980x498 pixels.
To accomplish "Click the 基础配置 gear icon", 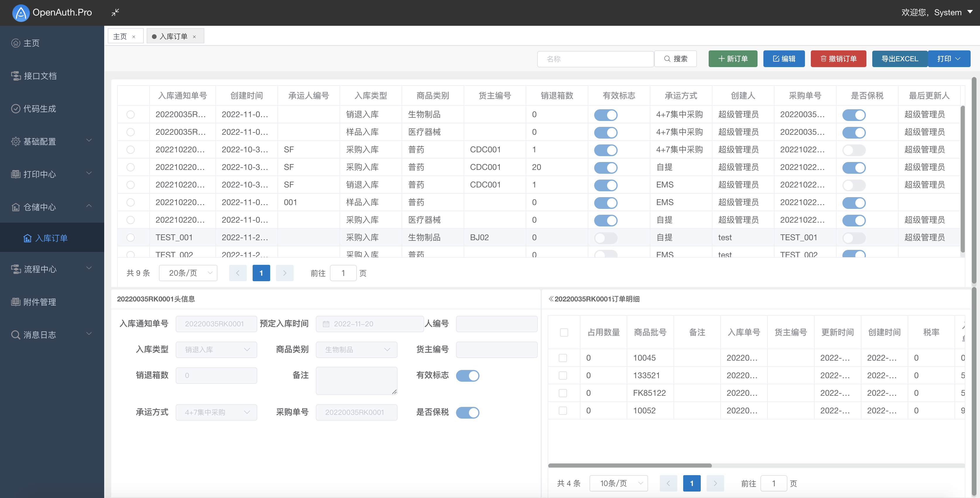I will [x=16, y=141].
